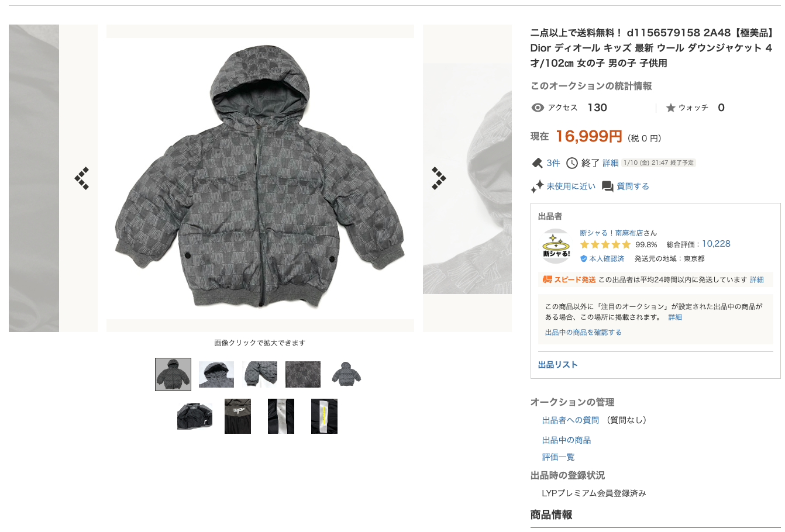Enlarge the main jacket image
Image resolution: width=785 pixels, height=532 pixels.
(260, 178)
